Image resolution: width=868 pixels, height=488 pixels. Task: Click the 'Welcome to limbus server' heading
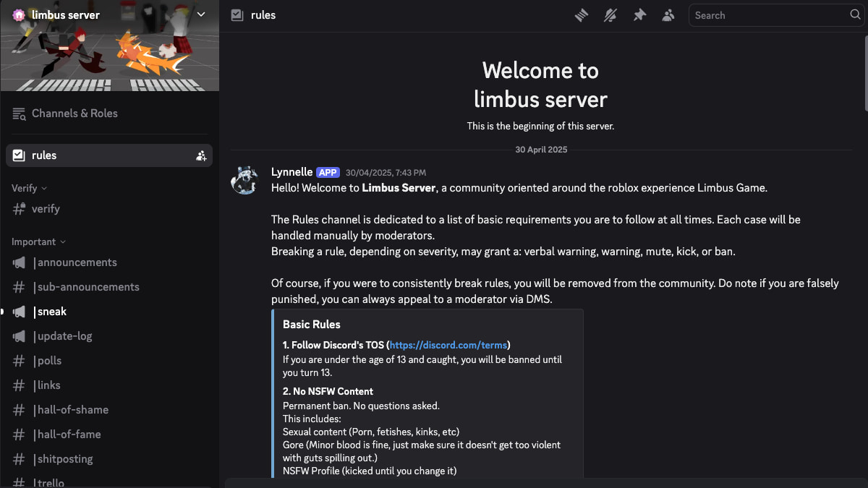coord(540,85)
